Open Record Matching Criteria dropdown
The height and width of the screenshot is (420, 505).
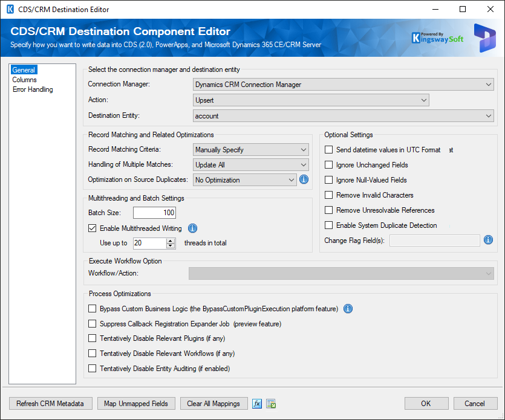coord(251,150)
